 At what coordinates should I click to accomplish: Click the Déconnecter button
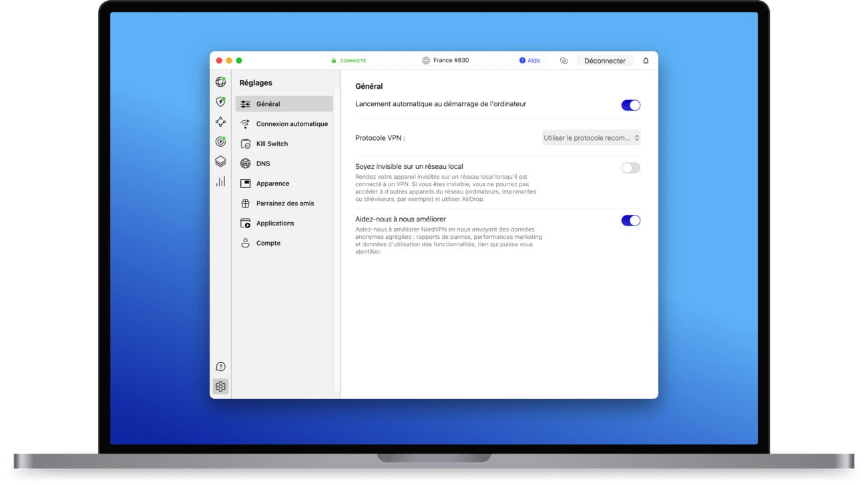click(604, 61)
